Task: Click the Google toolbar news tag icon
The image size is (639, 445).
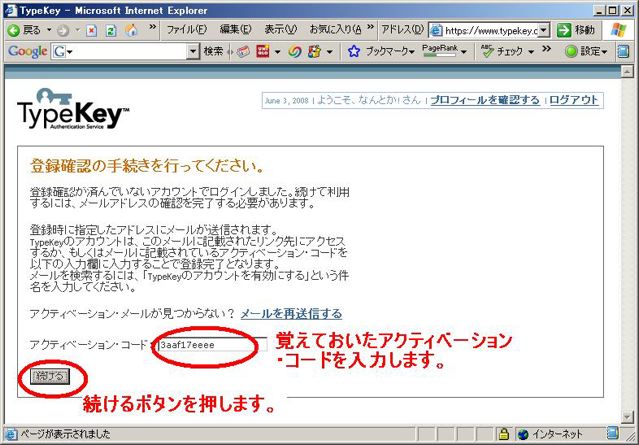Action: coord(243,52)
